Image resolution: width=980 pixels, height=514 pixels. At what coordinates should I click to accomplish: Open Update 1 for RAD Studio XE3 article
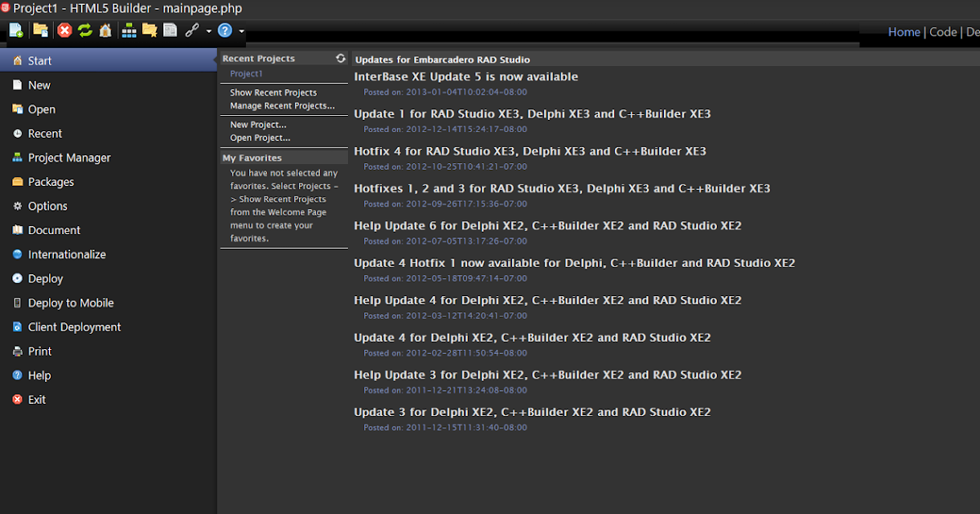532,114
